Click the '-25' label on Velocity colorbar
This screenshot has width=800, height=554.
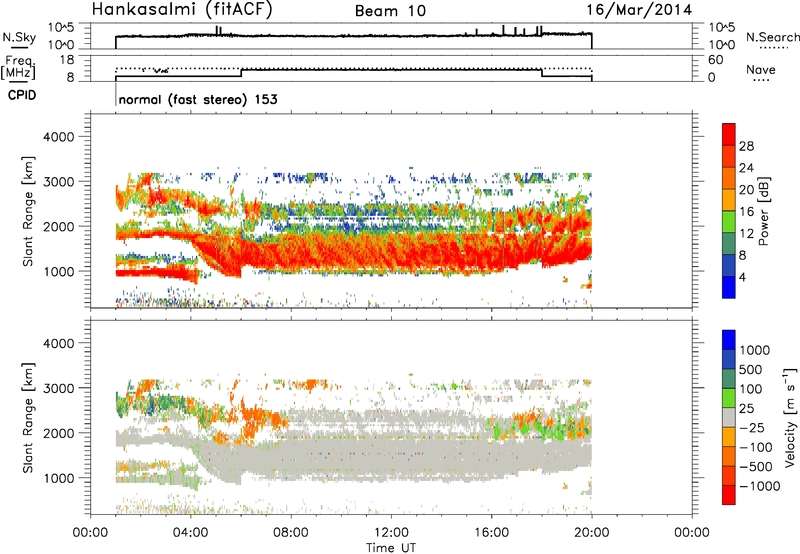752,428
